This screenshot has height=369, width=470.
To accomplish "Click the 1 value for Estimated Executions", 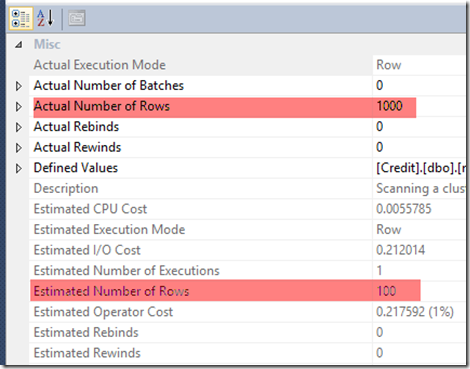I will [x=379, y=271].
